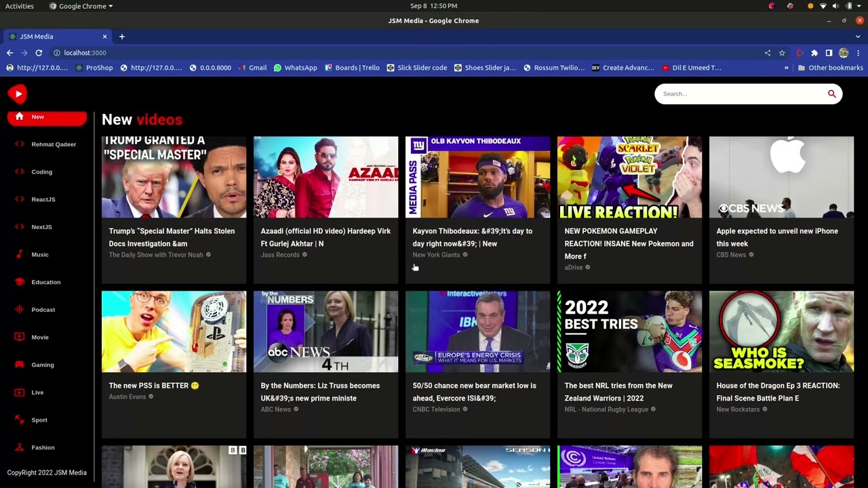Reload the page in Chrome

point(39,53)
